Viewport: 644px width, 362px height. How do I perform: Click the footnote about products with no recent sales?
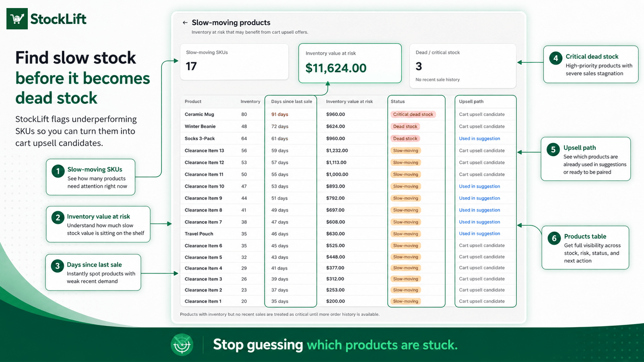tap(280, 315)
